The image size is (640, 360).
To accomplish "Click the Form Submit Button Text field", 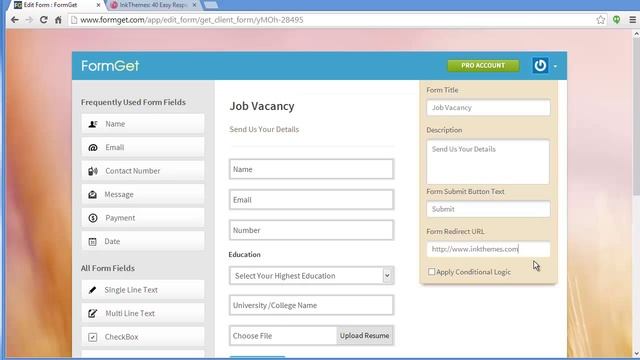I will click(488, 209).
